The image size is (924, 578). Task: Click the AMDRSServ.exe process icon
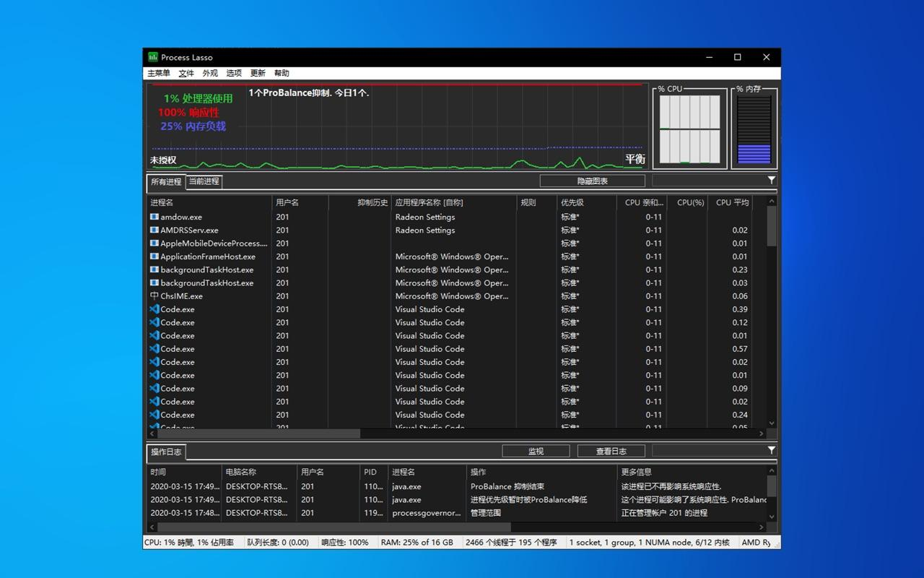pos(154,230)
